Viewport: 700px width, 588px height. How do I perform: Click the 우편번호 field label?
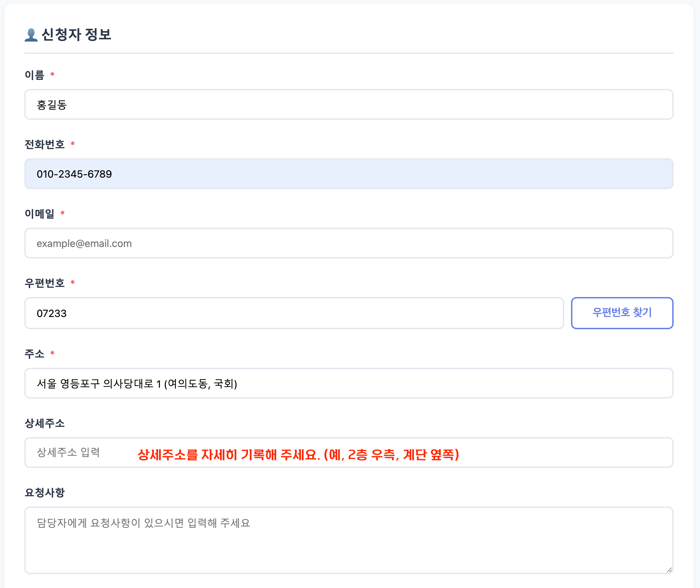[x=44, y=283]
